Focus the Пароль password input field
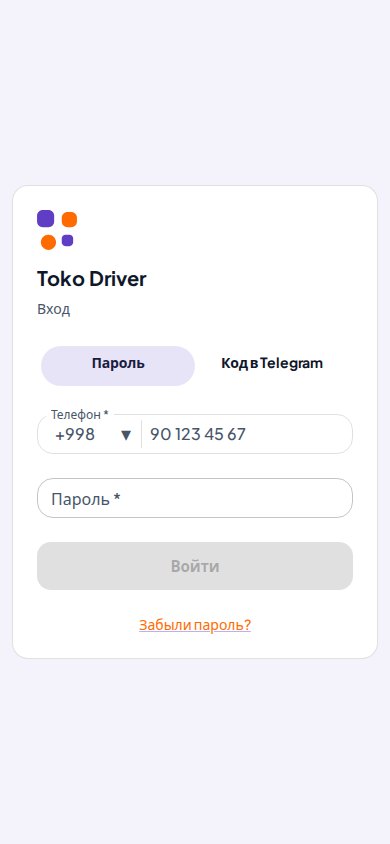 click(x=195, y=498)
